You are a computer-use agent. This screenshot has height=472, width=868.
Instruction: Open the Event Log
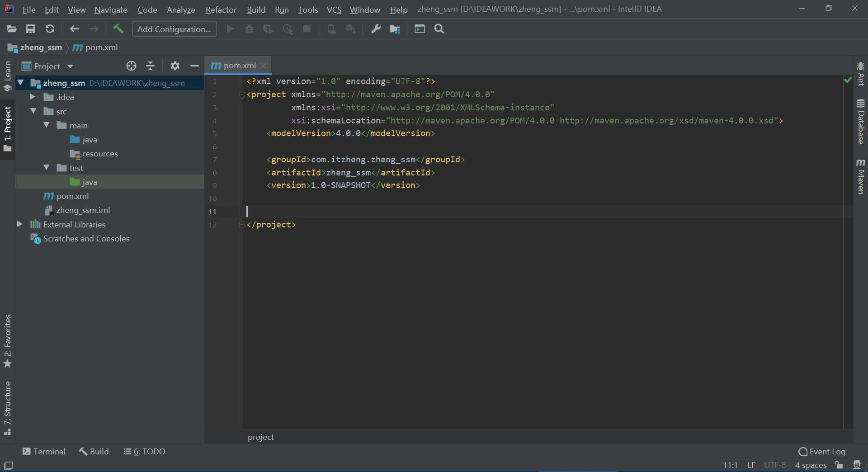click(822, 451)
